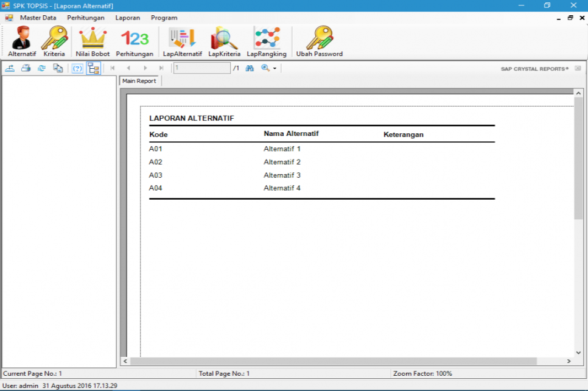This screenshot has width=588, height=391.
Task: Refresh the report in the viewer toolbar
Action: click(x=41, y=68)
